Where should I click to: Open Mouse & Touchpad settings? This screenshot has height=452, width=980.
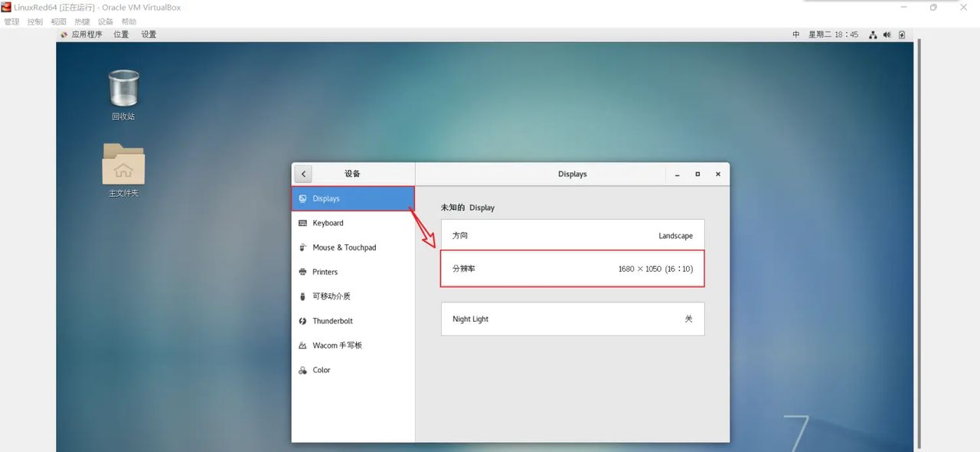coord(344,247)
